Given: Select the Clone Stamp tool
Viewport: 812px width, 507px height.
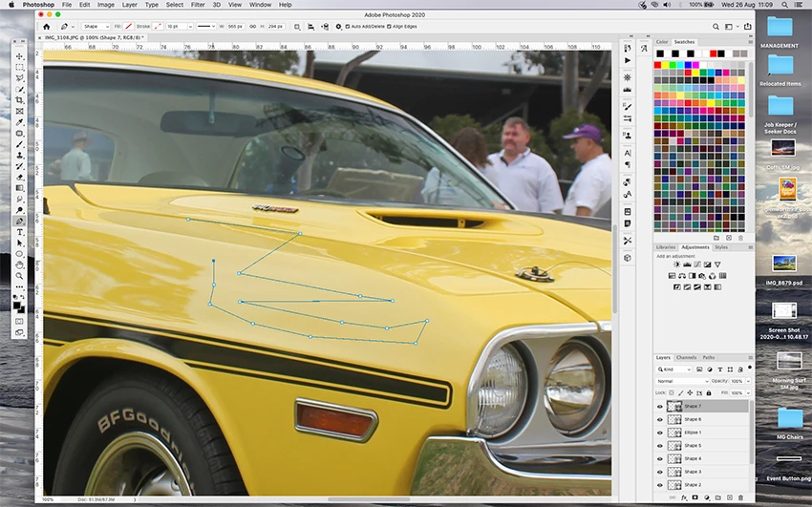Looking at the screenshot, I should pos(20,156).
